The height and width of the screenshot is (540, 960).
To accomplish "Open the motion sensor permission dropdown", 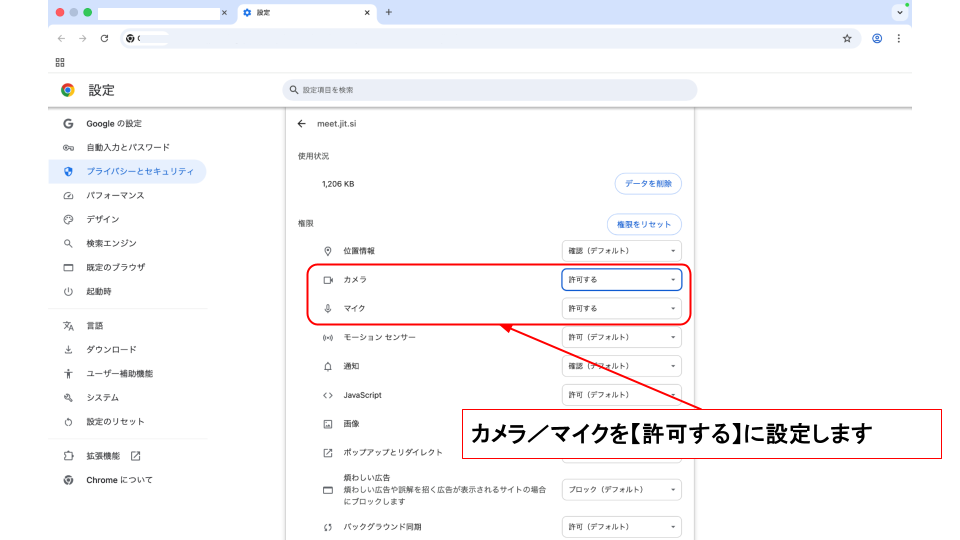I will (x=621, y=337).
